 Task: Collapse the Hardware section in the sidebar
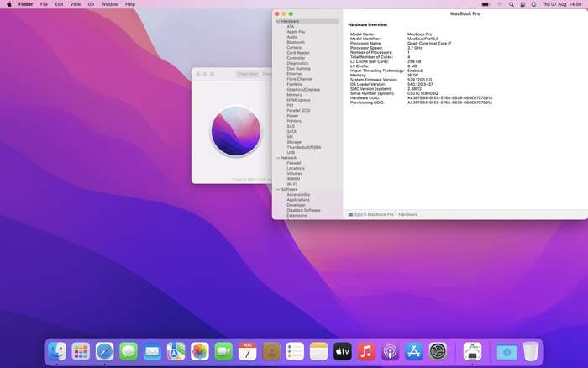click(x=278, y=21)
